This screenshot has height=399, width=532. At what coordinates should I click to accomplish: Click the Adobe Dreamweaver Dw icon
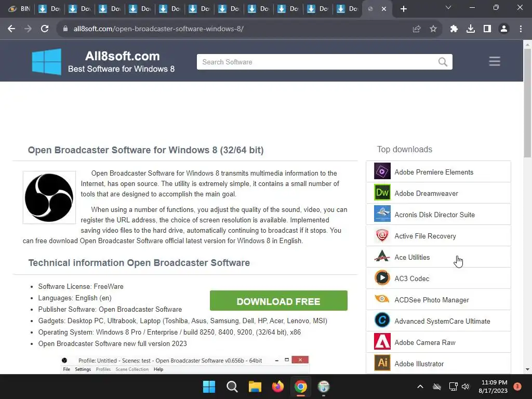pos(382,192)
